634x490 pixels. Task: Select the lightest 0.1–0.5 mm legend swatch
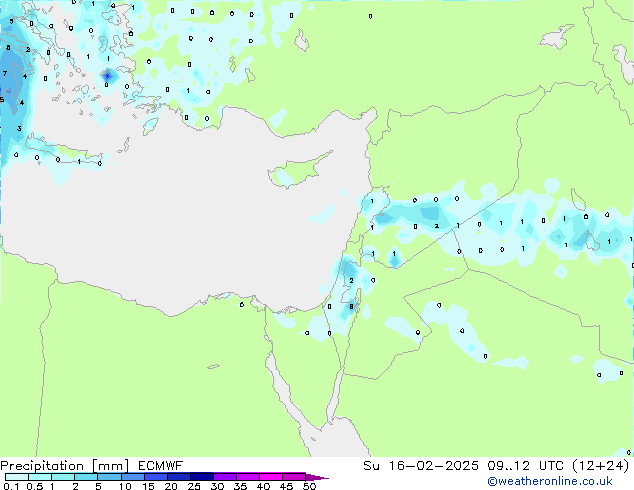point(17,477)
